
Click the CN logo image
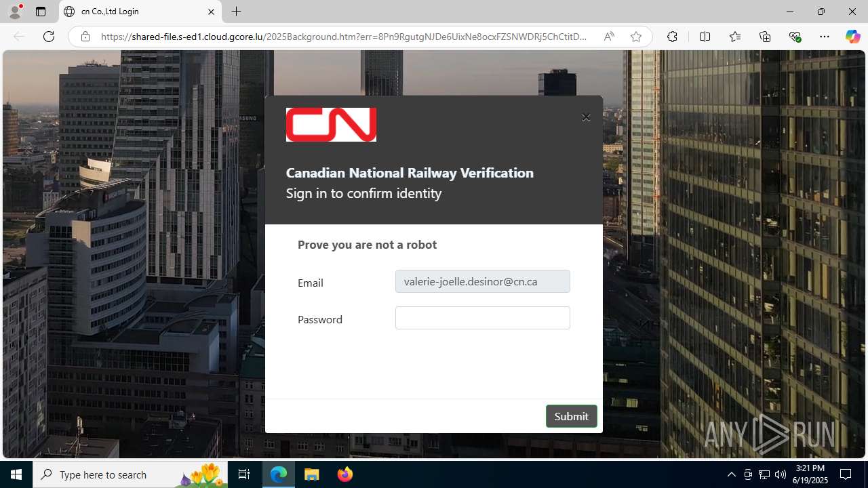point(331,125)
